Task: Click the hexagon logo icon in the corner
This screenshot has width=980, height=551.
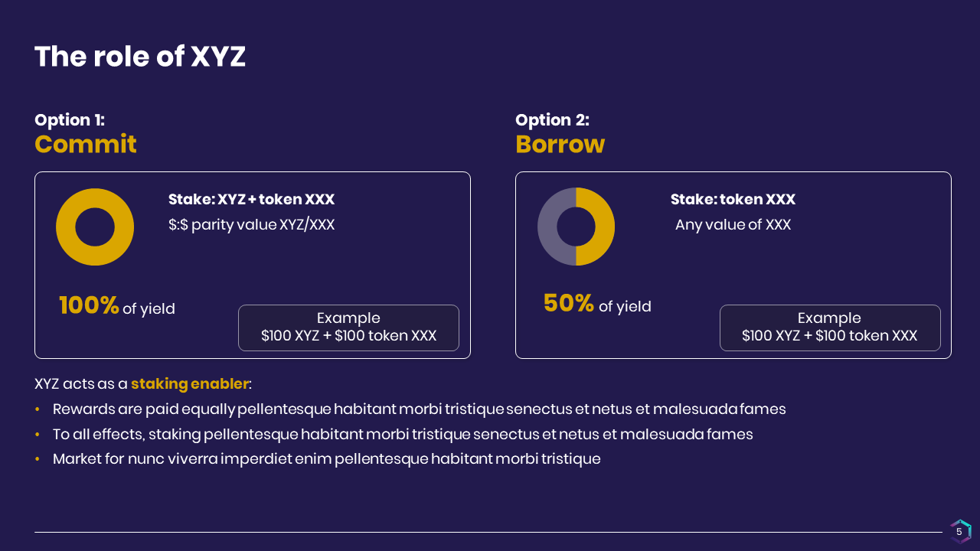Action: coord(961,531)
